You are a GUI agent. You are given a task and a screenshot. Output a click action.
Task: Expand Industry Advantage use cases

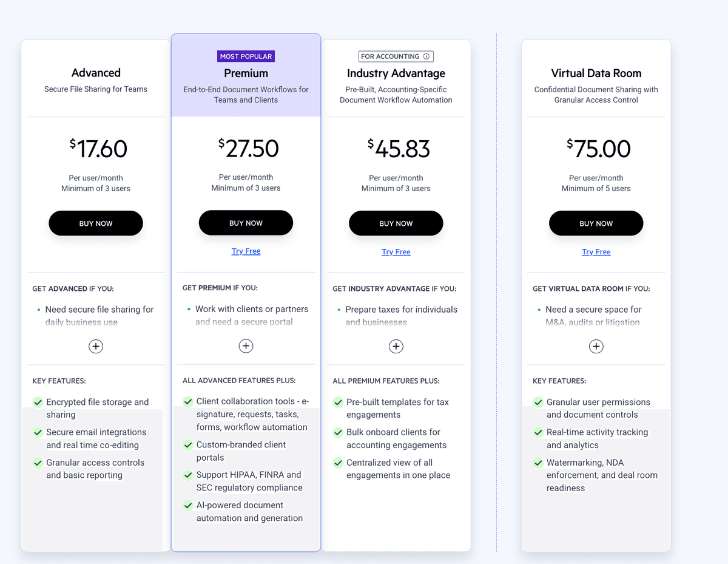pyautogui.click(x=396, y=346)
